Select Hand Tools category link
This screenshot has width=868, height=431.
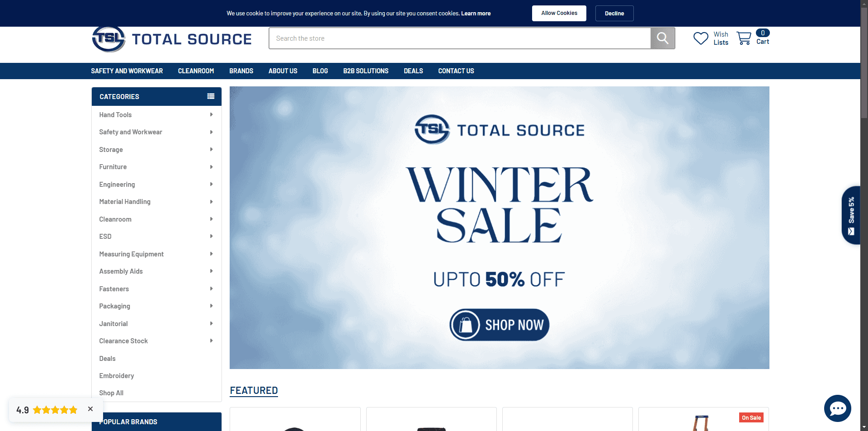pyautogui.click(x=115, y=115)
